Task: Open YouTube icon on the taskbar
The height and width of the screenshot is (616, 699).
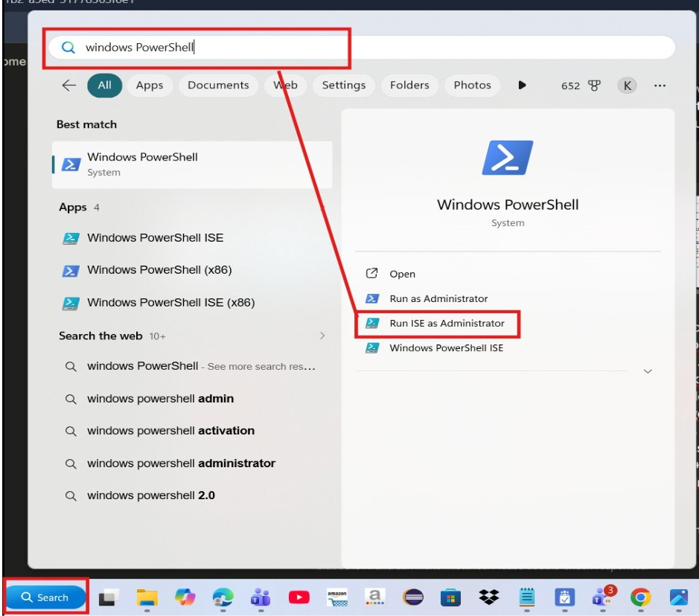Action: tap(299, 597)
